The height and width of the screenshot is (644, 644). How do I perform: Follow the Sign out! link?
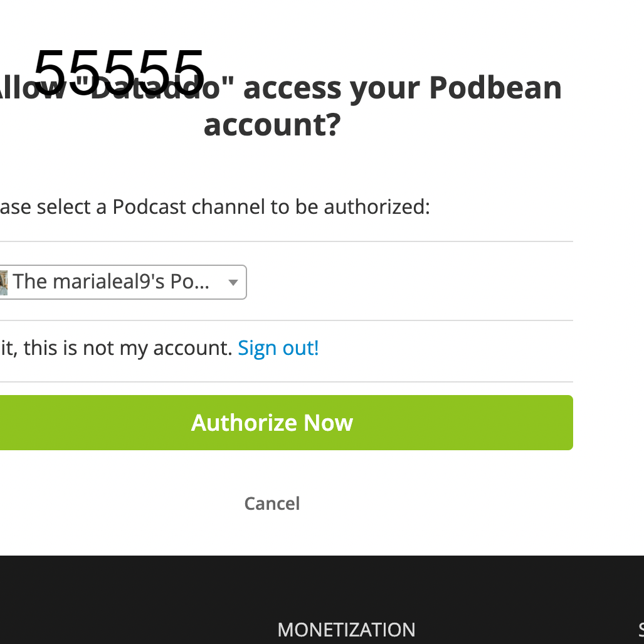coord(278,348)
